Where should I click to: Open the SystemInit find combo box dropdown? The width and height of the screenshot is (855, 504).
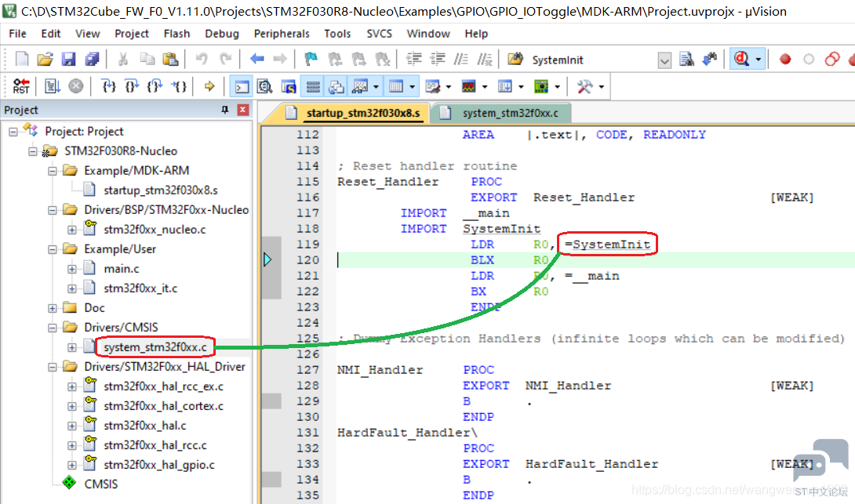pos(664,60)
